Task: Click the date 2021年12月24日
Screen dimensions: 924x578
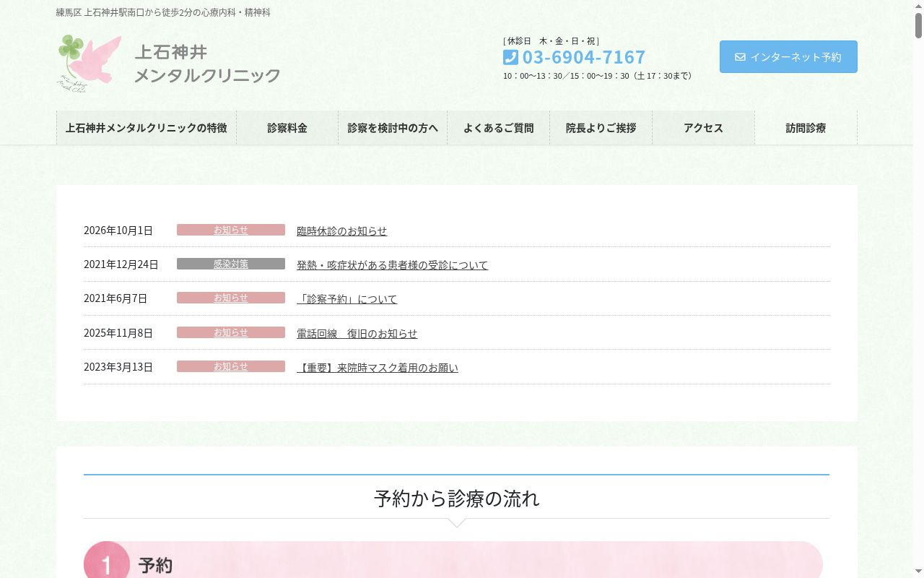Action: pyautogui.click(x=121, y=264)
